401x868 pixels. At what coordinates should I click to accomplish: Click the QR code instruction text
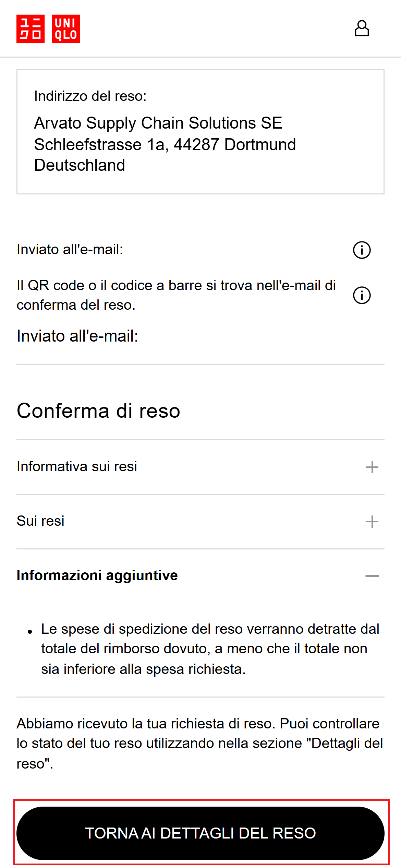(x=176, y=295)
